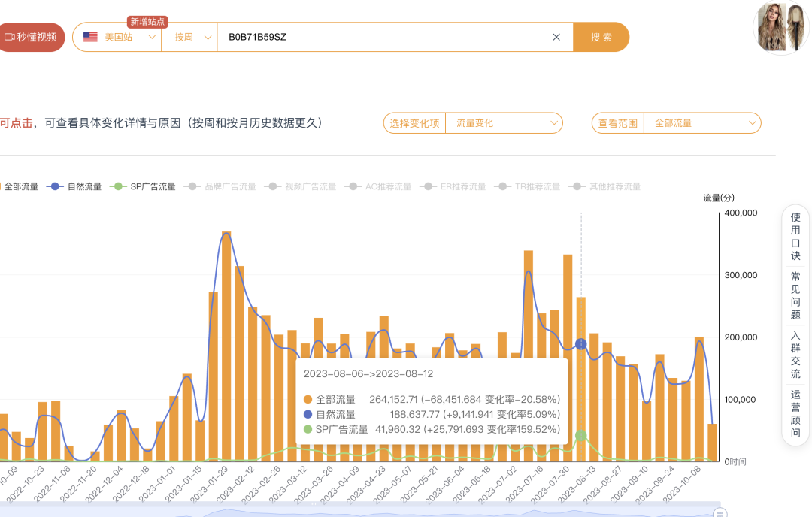Open the 按周 period dropdown
812x517 pixels.
pyautogui.click(x=189, y=38)
